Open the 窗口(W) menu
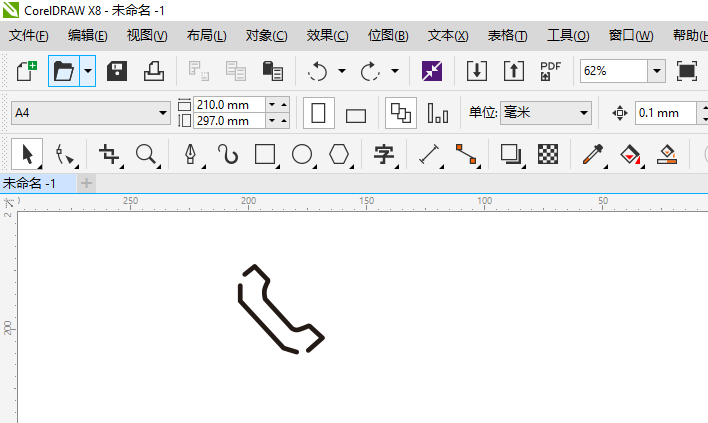 click(631, 35)
